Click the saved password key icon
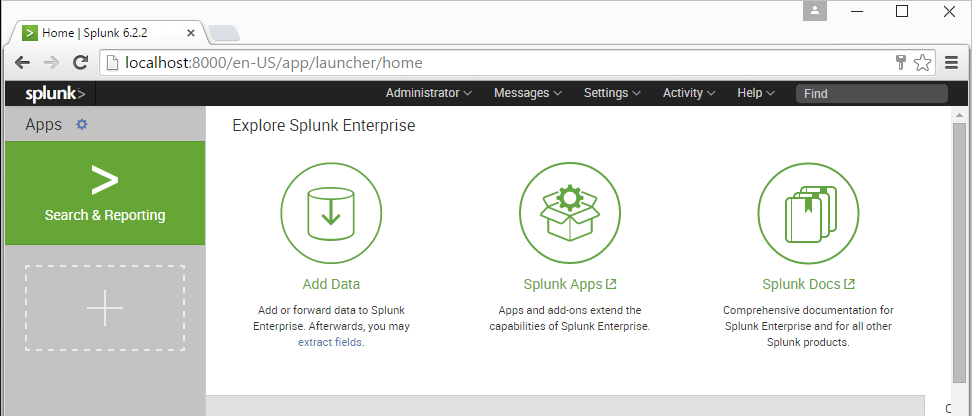Viewport: 972px width, 416px height. (901, 62)
